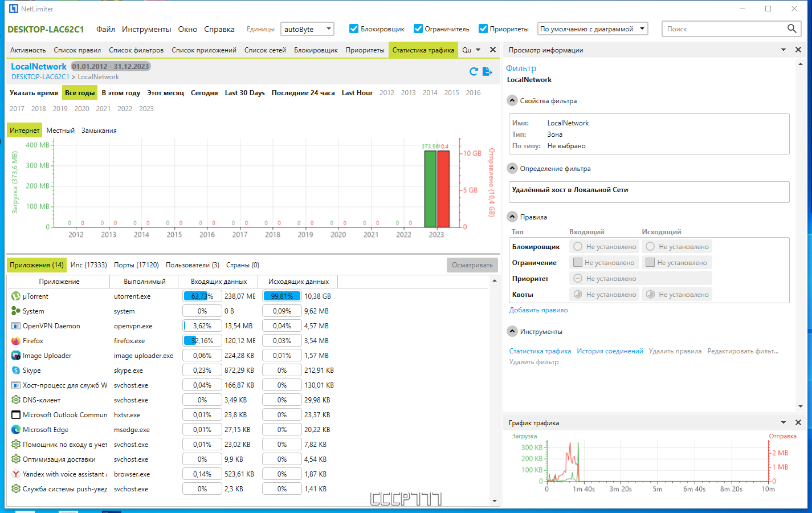Image resolution: width=812 pixels, height=513 pixels.
Task: Click the export statistics icon
Action: click(487, 71)
